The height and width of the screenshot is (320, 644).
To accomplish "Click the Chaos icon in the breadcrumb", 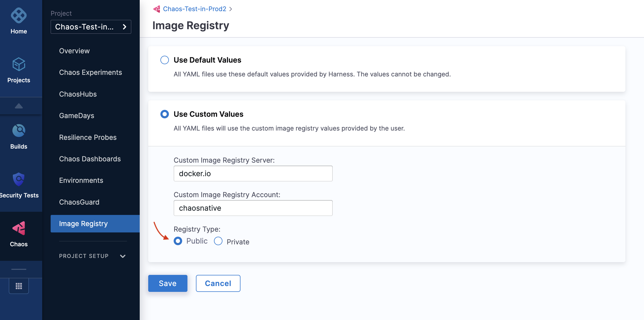I will (x=157, y=9).
